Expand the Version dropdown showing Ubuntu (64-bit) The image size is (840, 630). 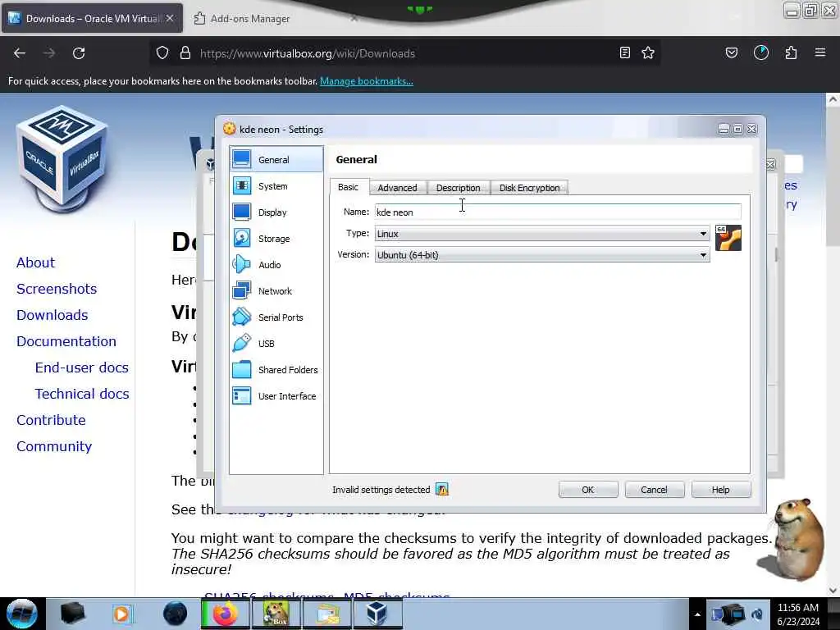pos(542,255)
